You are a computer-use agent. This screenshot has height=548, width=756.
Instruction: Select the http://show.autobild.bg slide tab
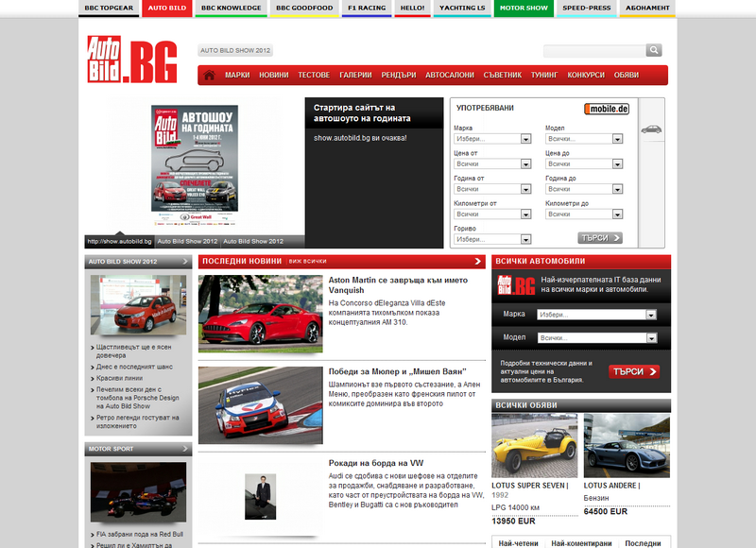point(120,242)
